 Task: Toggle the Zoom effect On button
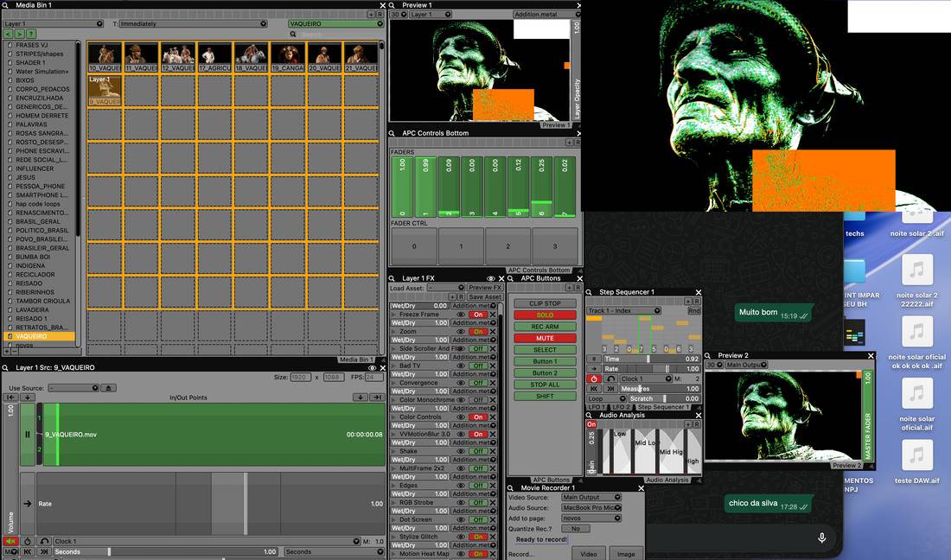(479, 332)
